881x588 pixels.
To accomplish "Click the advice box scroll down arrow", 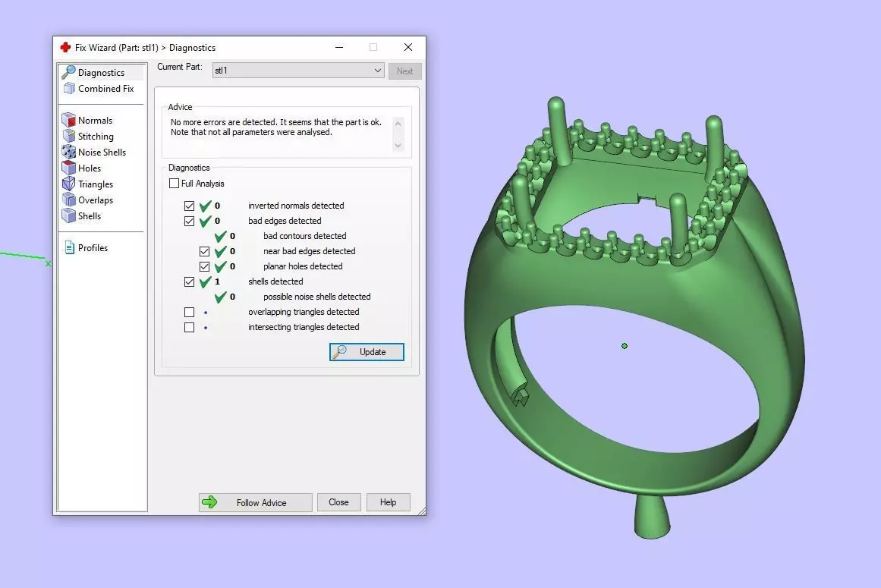I will coord(398,146).
